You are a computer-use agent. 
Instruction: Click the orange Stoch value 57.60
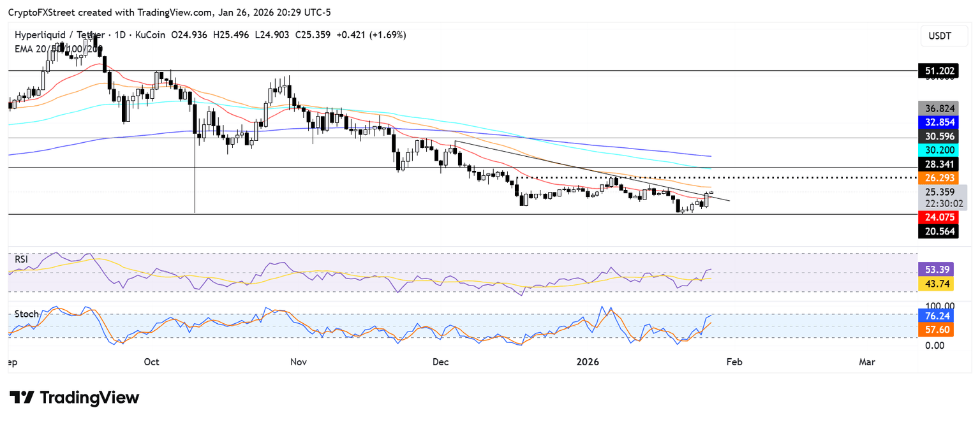point(938,330)
